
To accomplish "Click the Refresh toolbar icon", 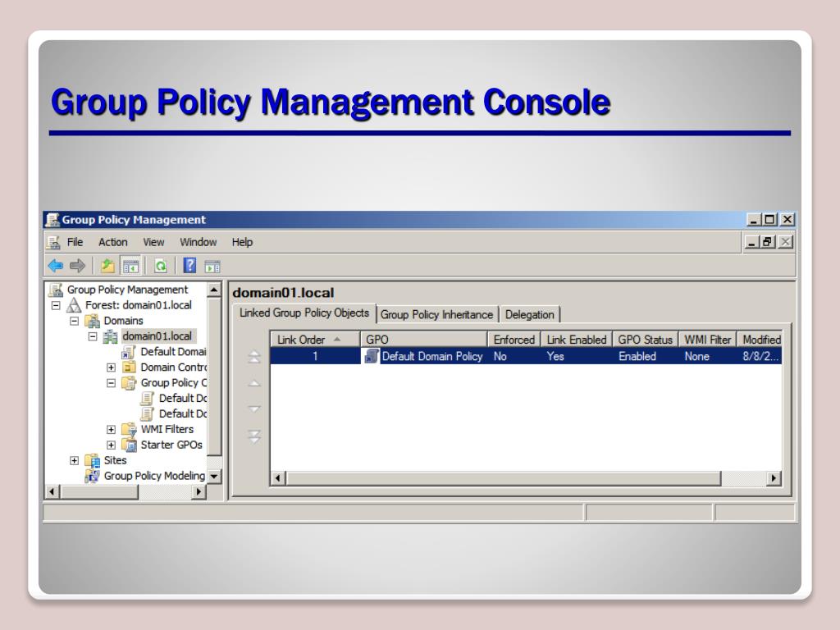I will click(160, 265).
